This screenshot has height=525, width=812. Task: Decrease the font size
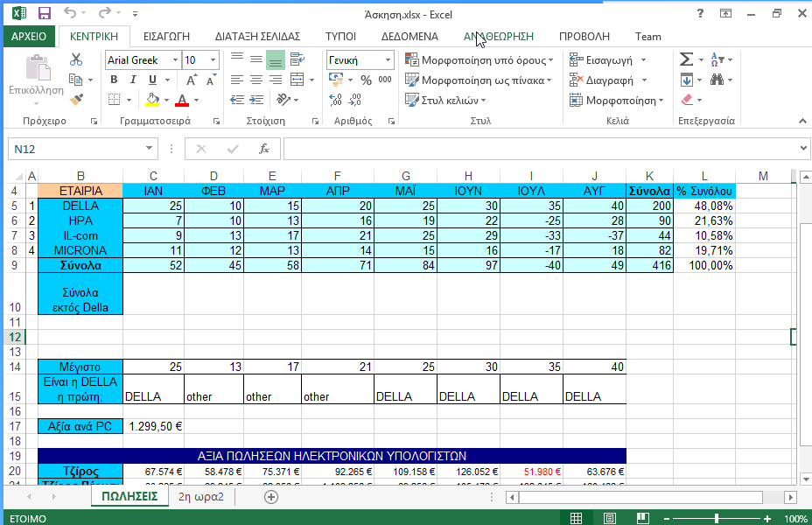point(211,80)
